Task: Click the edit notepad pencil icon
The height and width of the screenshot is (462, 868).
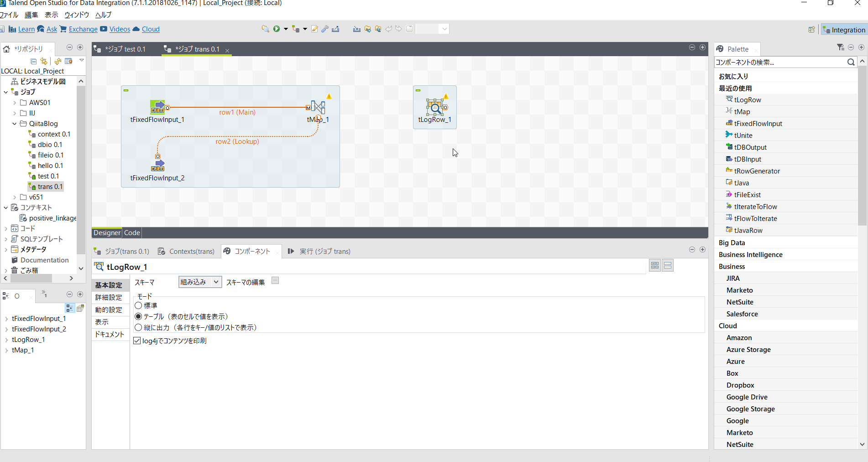Action: pos(314,29)
